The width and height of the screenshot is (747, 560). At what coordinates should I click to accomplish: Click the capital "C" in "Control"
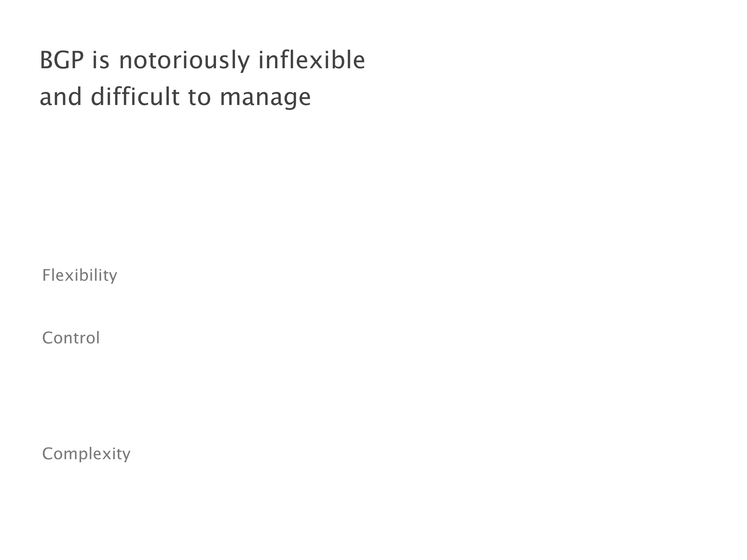click(47, 338)
